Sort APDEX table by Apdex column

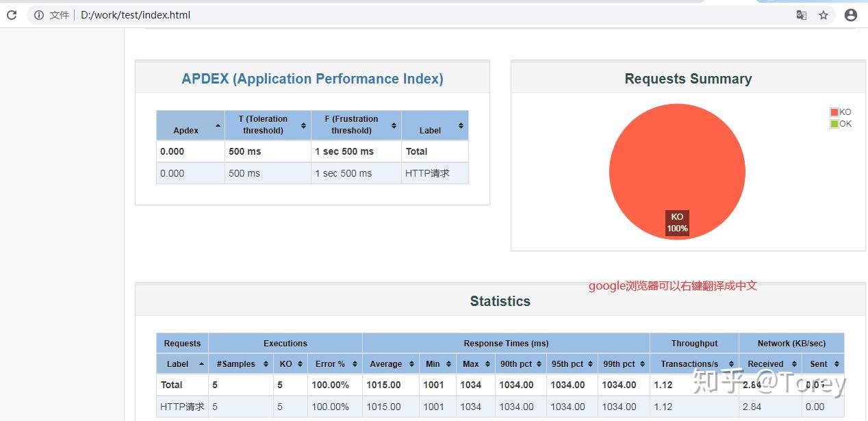click(x=190, y=125)
